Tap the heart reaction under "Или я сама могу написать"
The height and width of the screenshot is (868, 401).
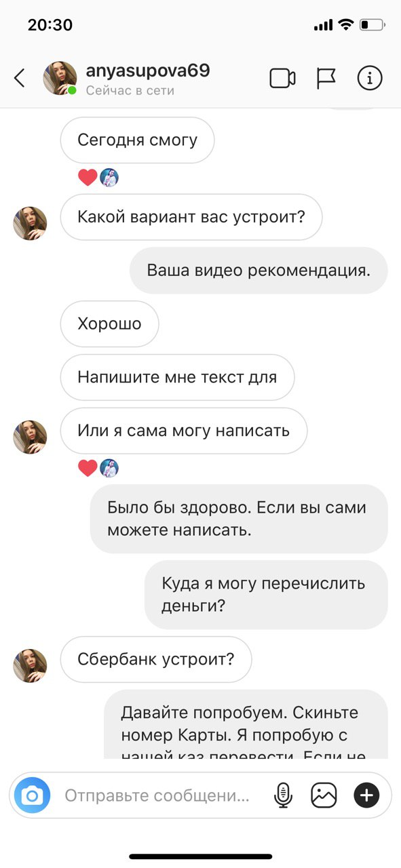tap(88, 468)
